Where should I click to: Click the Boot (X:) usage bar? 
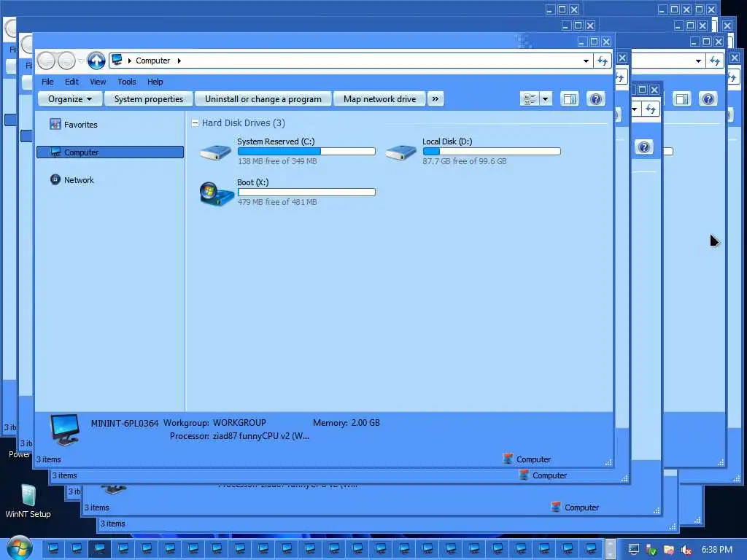pyautogui.click(x=306, y=192)
